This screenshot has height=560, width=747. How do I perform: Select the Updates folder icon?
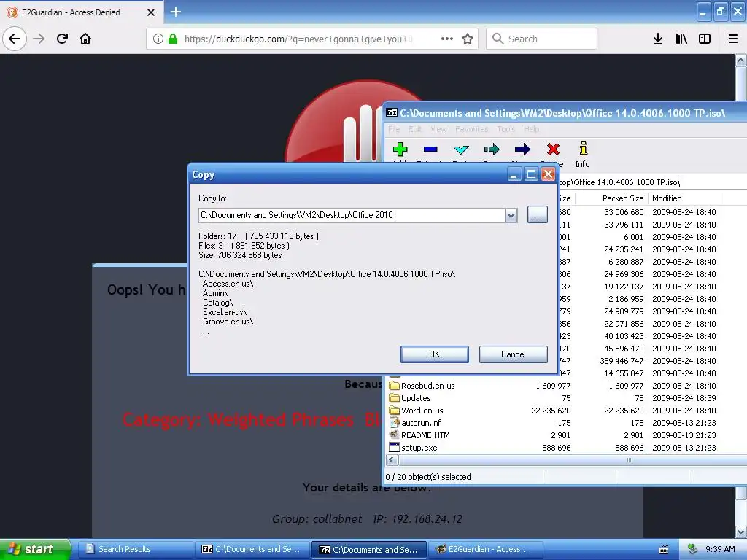(395, 397)
